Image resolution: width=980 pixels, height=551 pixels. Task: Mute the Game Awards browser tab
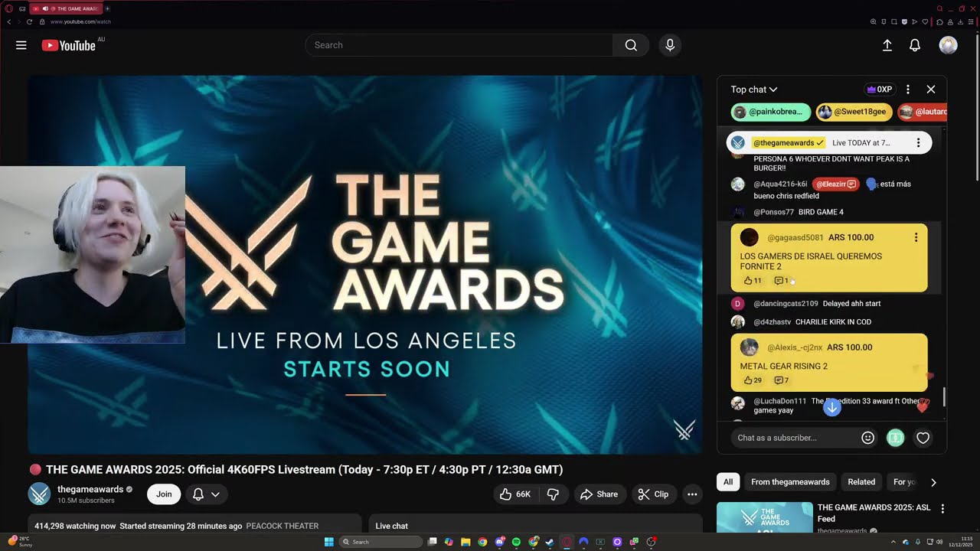pyautogui.click(x=45, y=8)
